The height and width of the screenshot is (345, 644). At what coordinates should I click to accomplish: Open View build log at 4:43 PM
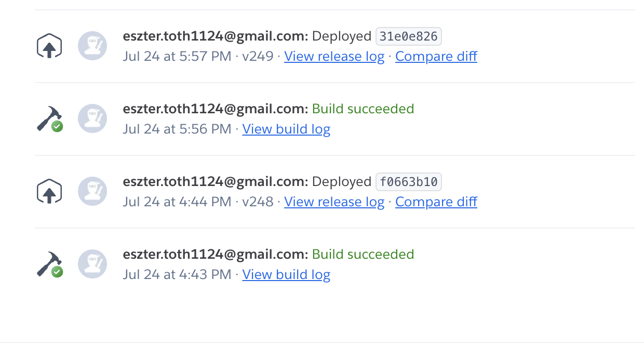[x=286, y=274]
